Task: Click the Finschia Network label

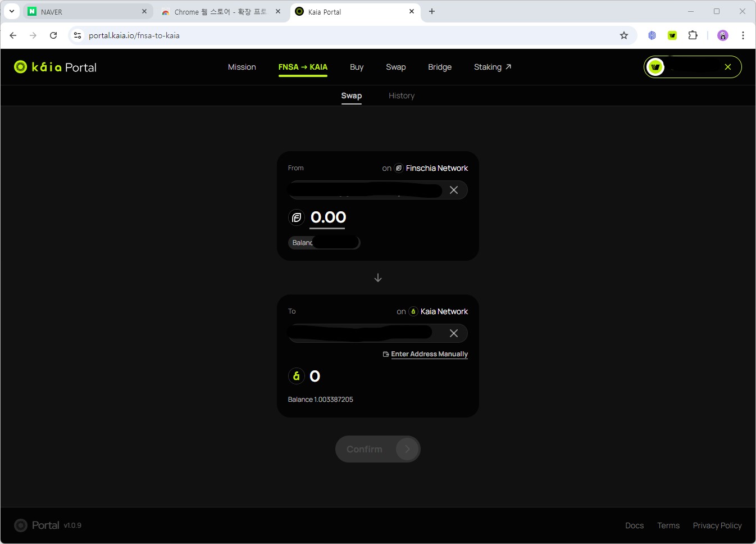Action: tap(437, 168)
